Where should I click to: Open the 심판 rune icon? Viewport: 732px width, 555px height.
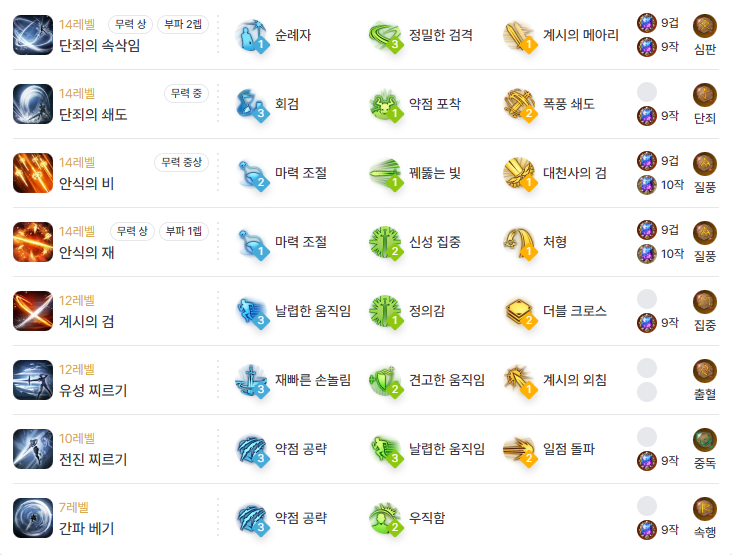tap(705, 26)
